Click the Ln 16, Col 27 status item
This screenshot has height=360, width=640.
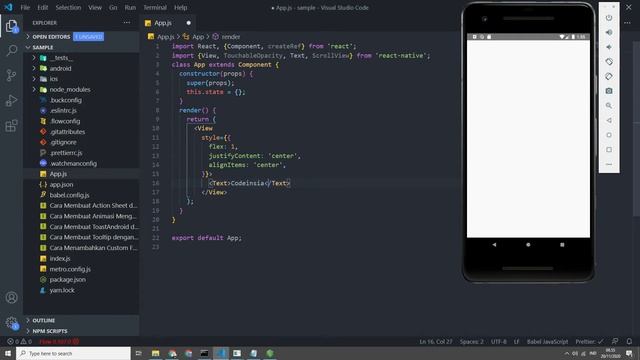click(x=436, y=341)
